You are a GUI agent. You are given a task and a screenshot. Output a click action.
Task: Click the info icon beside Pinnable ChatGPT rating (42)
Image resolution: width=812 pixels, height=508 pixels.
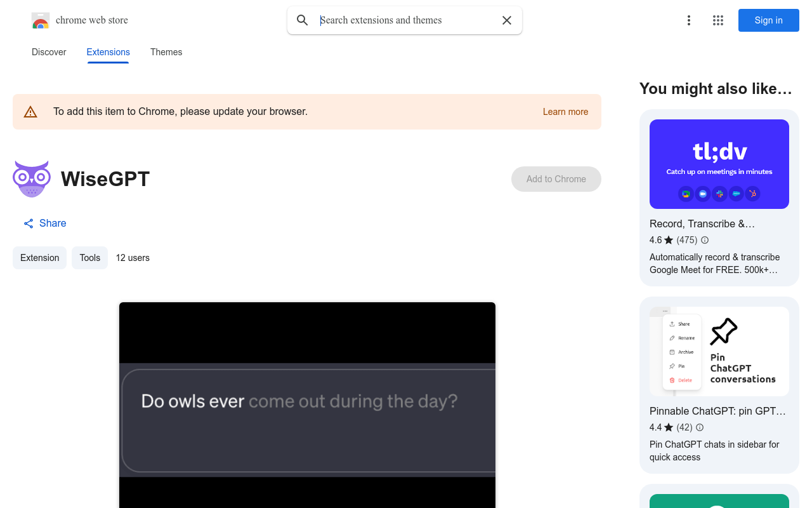coord(700,427)
